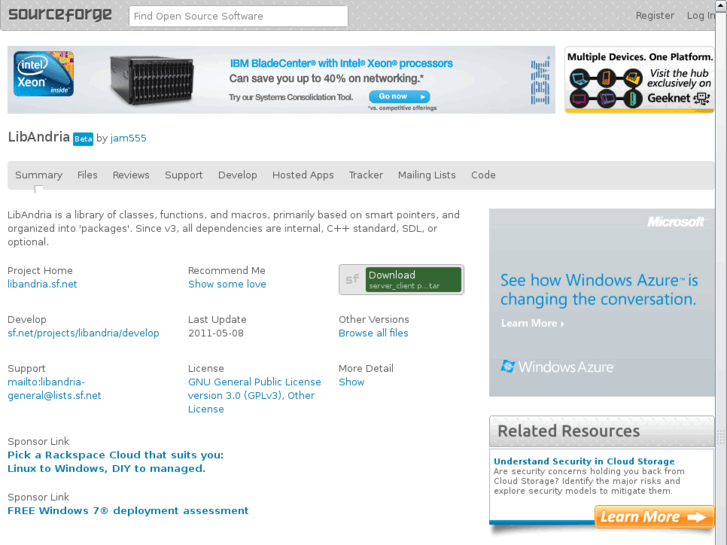Click the Last Update date 2011-05-08
Image resolution: width=727 pixels, height=545 pixels.
pyautogui.click(x=216, y=333)
